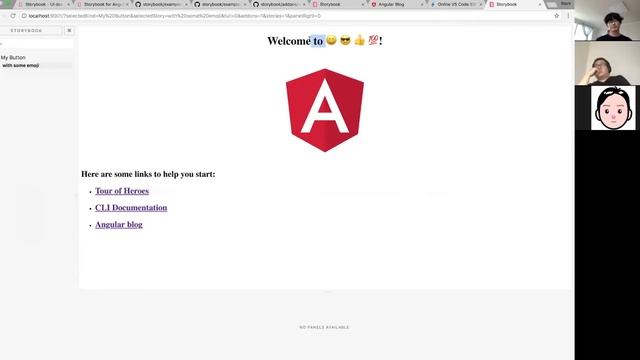The height and width of the screenshot is (360, 640).
Task: Click the 100 points emoji in heading
Action: coord(373,40)
